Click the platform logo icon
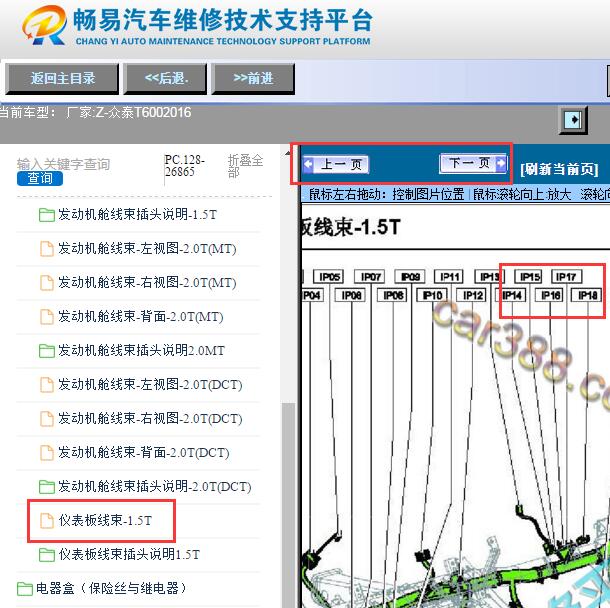 (x=44, y=26)
